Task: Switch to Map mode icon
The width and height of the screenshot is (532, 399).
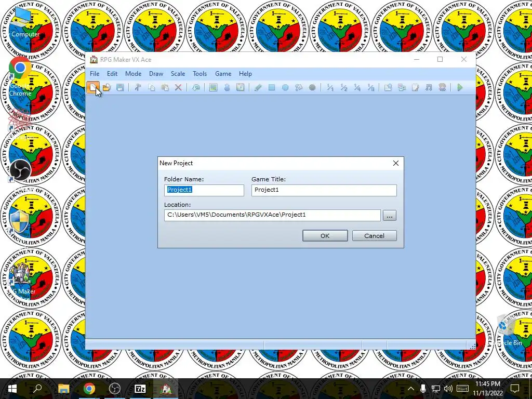Action: [213, 87]
